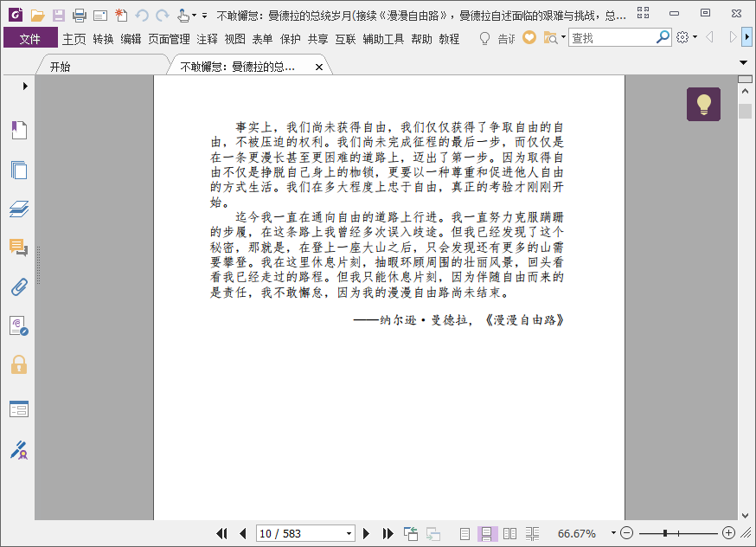Open the 视图 ribbon tab
Screen dimensions: 756x547
[x=234, y=39]
